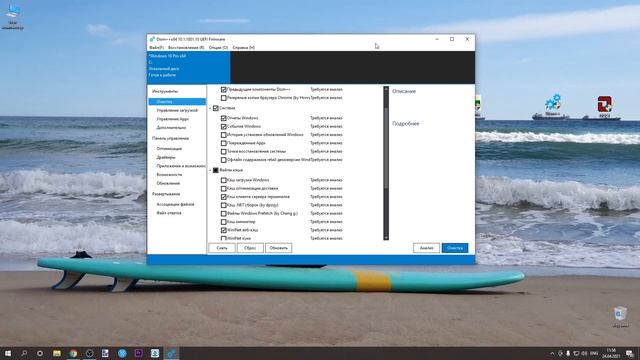The height and width of the screenshot is (360, 640).
Task: Click the Подробнее heading
Action: coord(406,124)
